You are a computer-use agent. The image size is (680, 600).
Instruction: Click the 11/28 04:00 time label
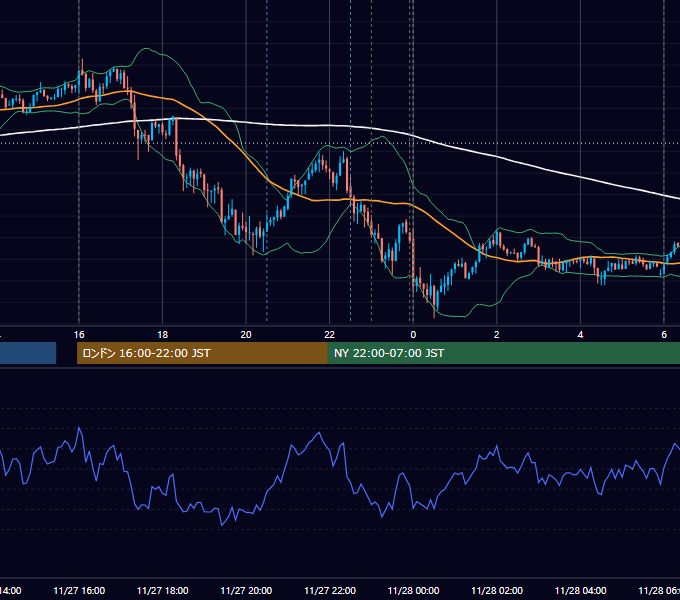coord(581,590)
